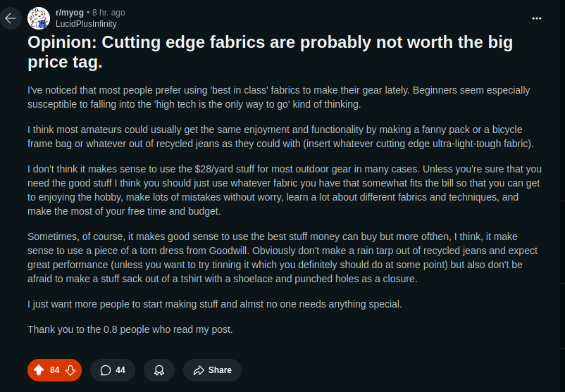Click the '8 hr. ago' timestamp
Viewport: 565px width, 392px height.
coord(108,13)
